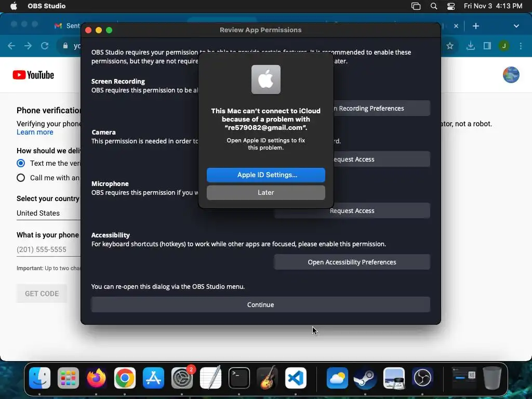Viewport: 532px width, 399px height.
Task: Open the OBS Studio menu in menu bar
Action: pyautogui.click(x=46, y=6)
